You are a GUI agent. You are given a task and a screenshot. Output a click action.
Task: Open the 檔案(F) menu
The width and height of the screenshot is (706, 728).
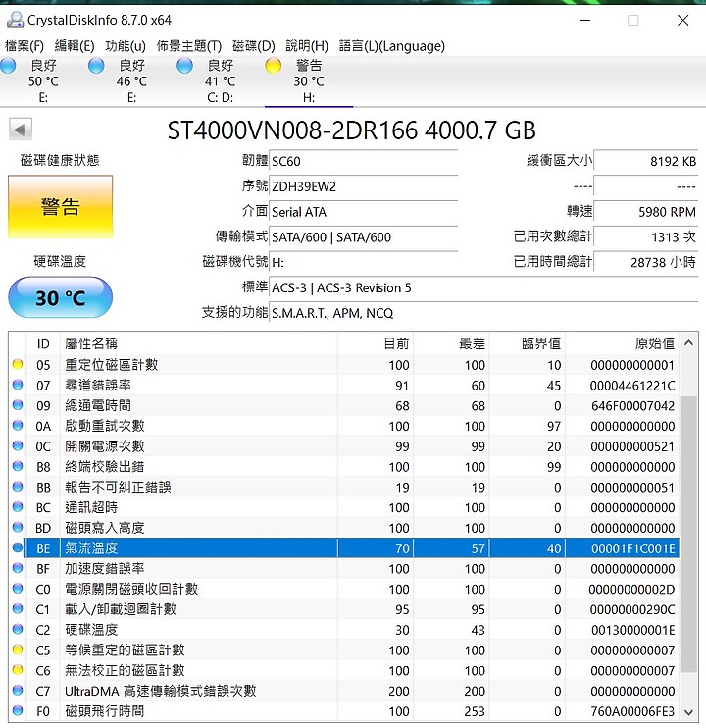pyautogui.click(x=25, y=46)
